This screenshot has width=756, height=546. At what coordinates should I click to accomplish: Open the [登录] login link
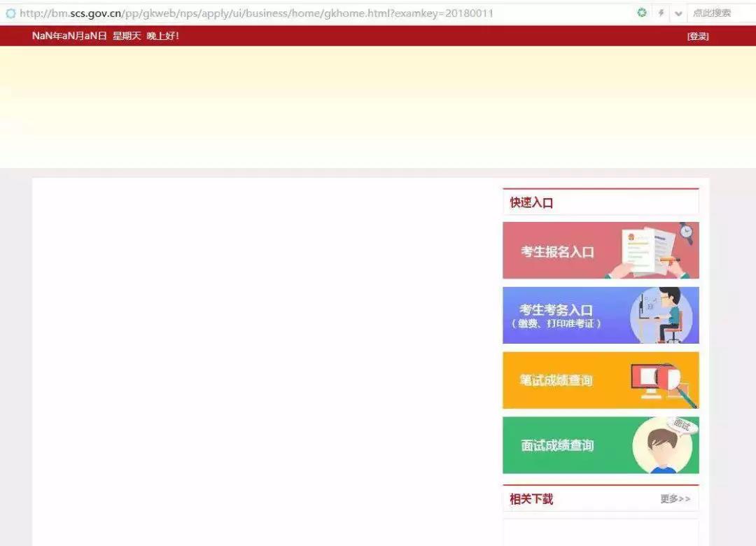[697, 36]
